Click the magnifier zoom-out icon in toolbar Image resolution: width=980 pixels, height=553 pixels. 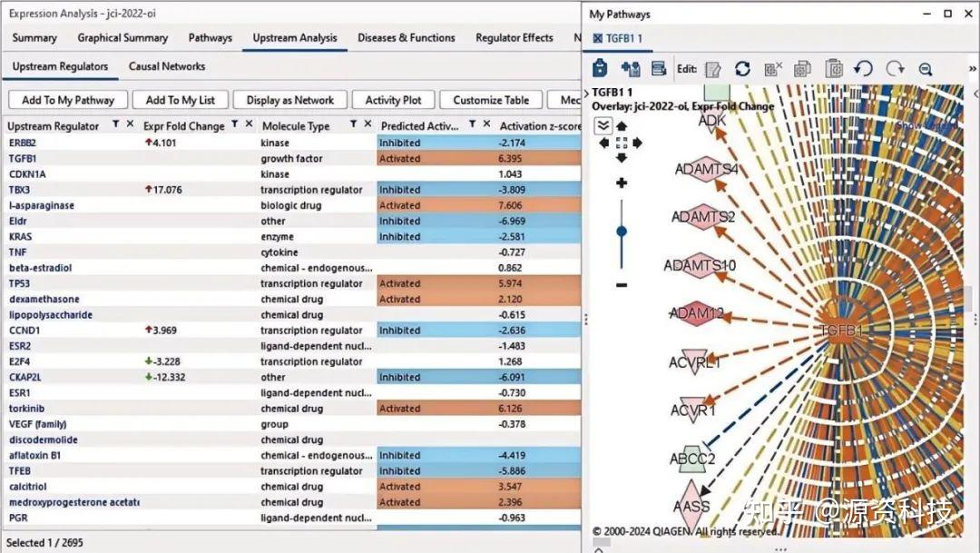(926, 69)
